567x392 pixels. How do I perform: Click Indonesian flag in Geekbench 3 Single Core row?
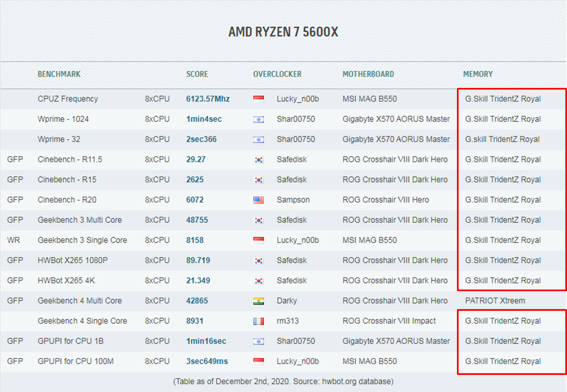pyautogui.click(x=258, y=240)
